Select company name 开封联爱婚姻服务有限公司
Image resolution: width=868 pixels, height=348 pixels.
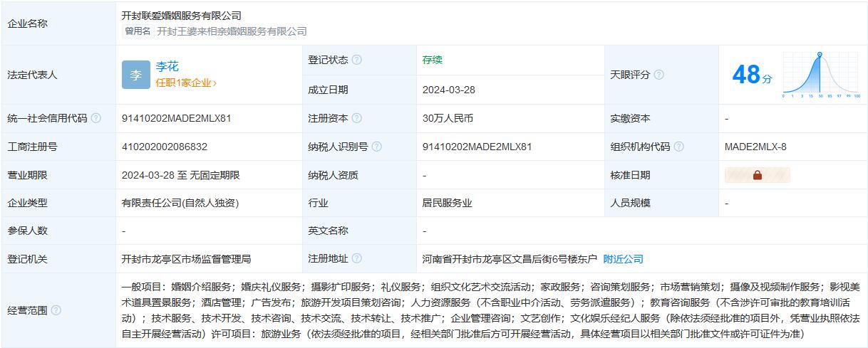pyautogui.click(x=182, y=16)
